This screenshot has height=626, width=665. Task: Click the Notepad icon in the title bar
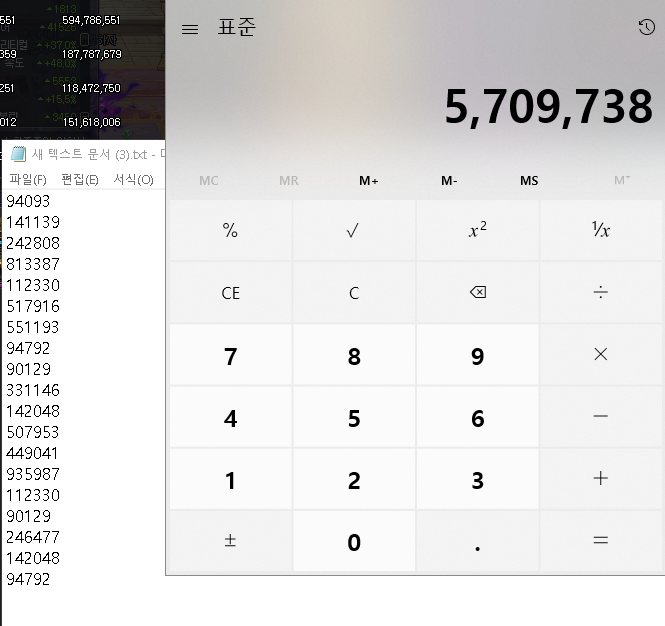(x=18, y=154)
